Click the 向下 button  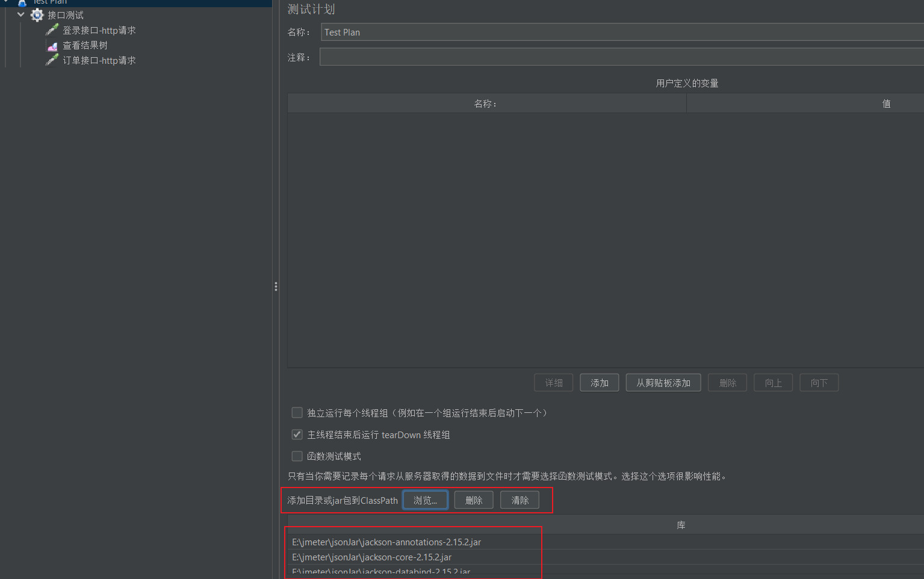point(819,383)
